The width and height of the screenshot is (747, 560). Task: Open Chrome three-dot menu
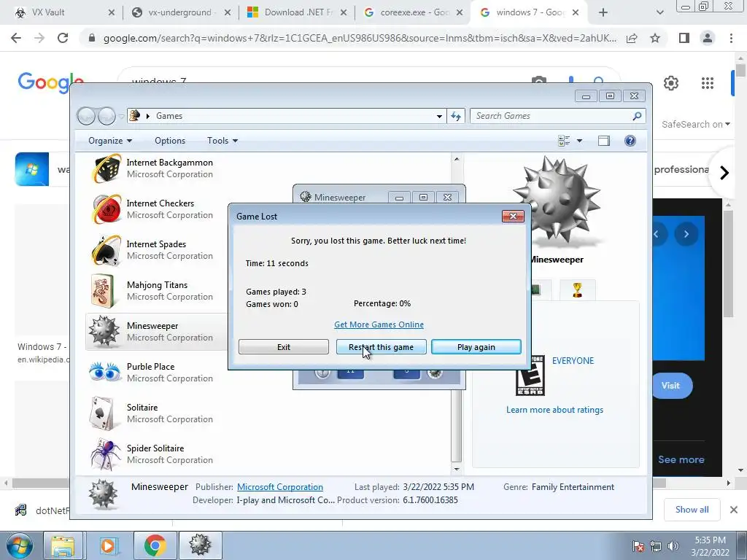(731, 38)
